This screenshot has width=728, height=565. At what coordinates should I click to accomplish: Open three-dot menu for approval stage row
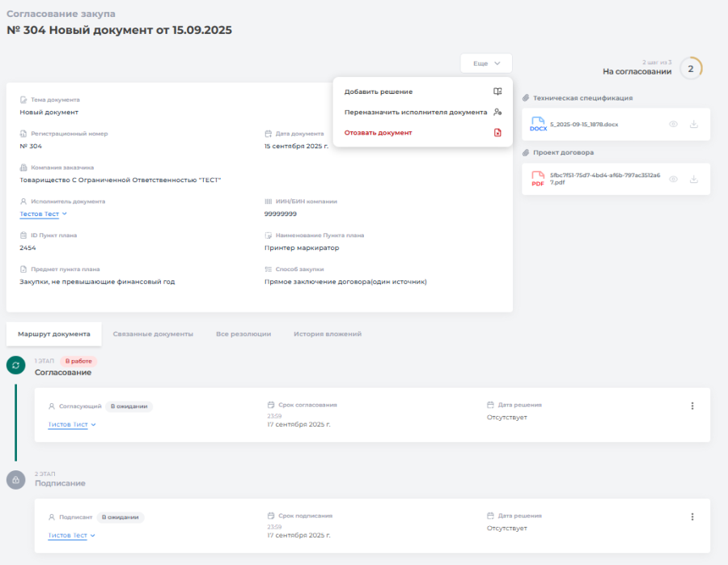click(x=692, y=406)
